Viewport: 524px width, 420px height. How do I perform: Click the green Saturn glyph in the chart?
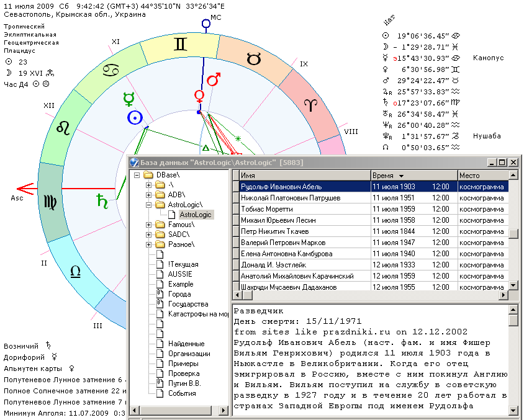point(101,200)
